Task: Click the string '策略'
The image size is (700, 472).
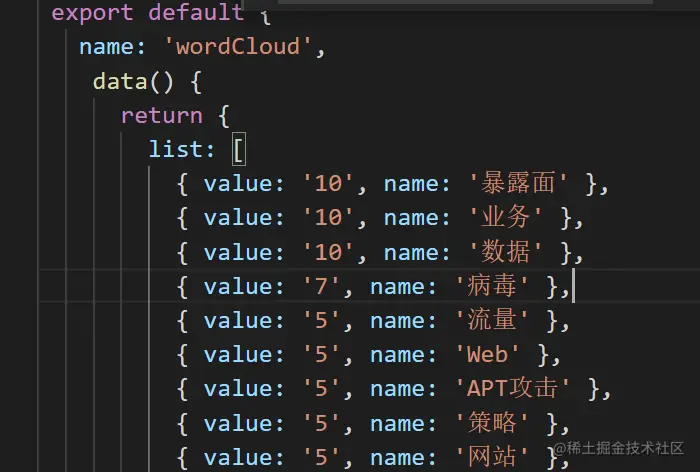Action: pyautogui.click(x=492, y=423)
